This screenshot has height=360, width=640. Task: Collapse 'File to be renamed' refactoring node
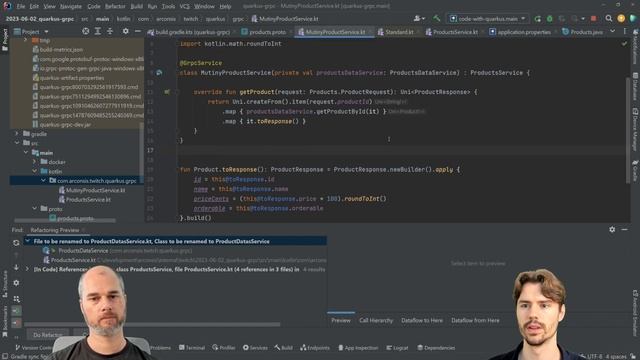[x=27, y=241]
